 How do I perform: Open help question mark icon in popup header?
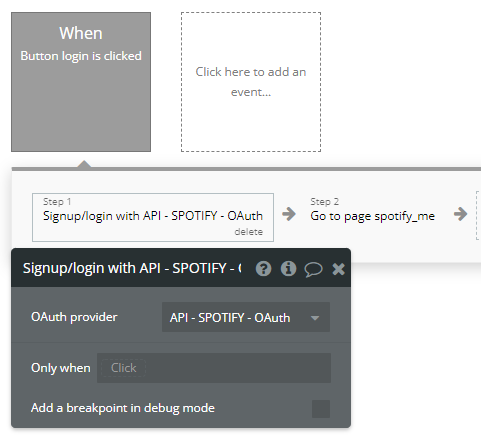263,269
